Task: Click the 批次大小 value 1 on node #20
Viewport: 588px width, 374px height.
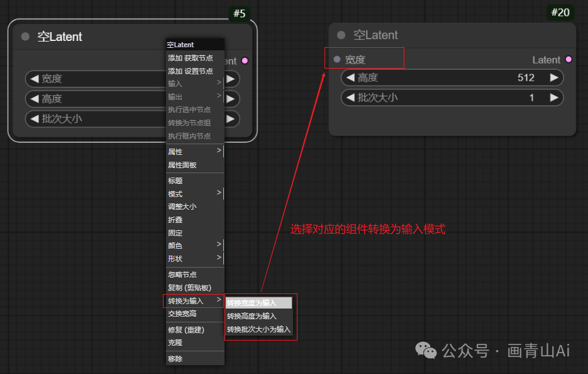Action: point(531,98)
